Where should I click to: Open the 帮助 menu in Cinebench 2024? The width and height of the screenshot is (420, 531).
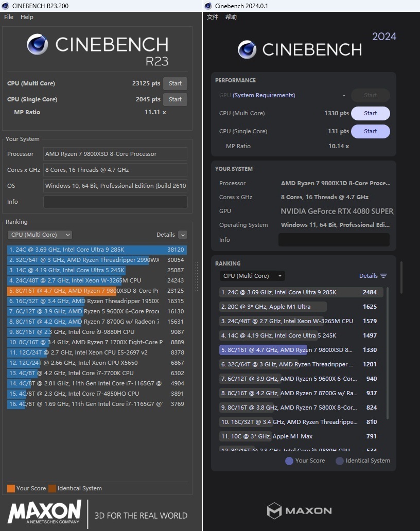coord(231,17)
